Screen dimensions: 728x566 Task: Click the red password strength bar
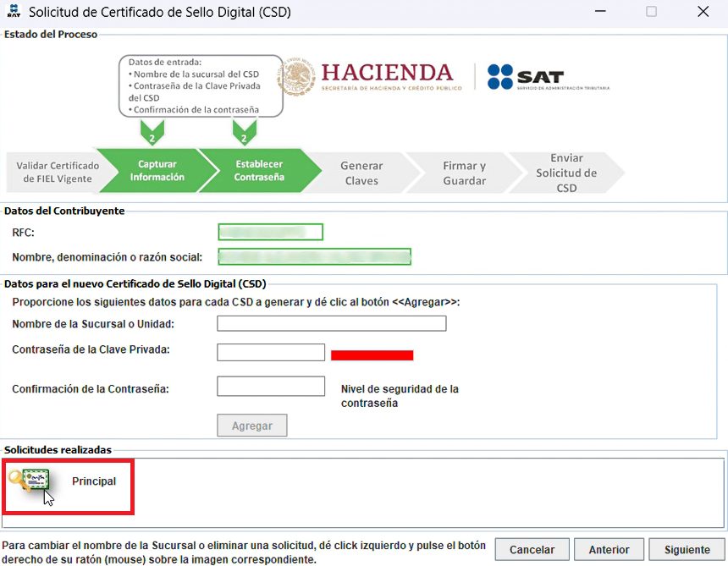click(x=372, y=355)
